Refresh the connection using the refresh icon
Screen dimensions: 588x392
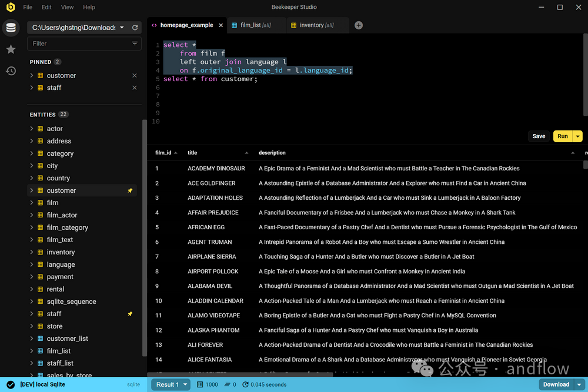[135, 26]
